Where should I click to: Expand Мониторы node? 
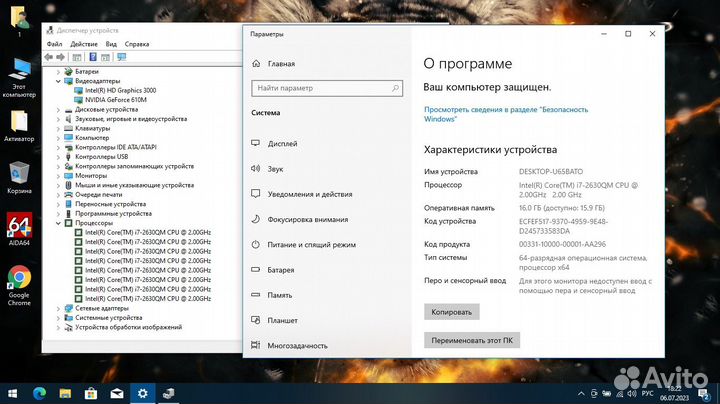58,176
